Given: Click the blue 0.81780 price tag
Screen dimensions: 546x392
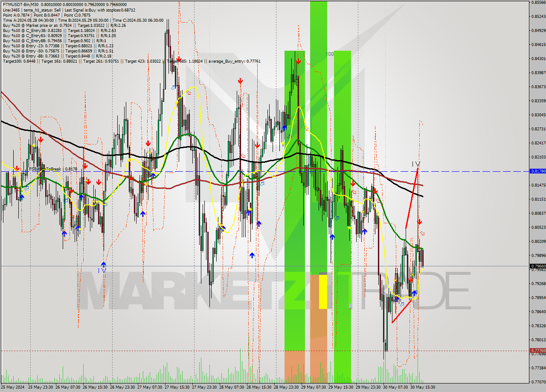Looking at the screenshot, I should (537, 171).
